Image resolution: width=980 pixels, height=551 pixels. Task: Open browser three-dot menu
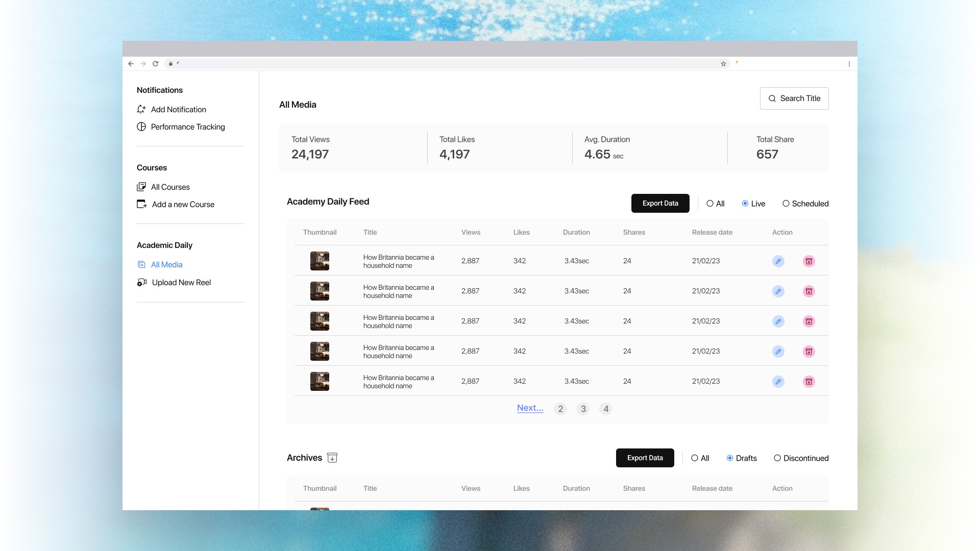point(849,64)
